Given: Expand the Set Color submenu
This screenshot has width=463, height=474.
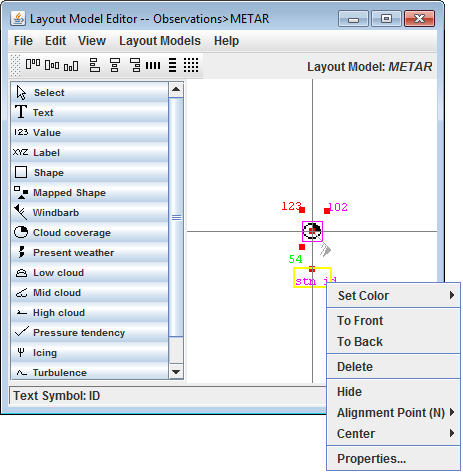Looking at the screenshot, I should 394,295.
